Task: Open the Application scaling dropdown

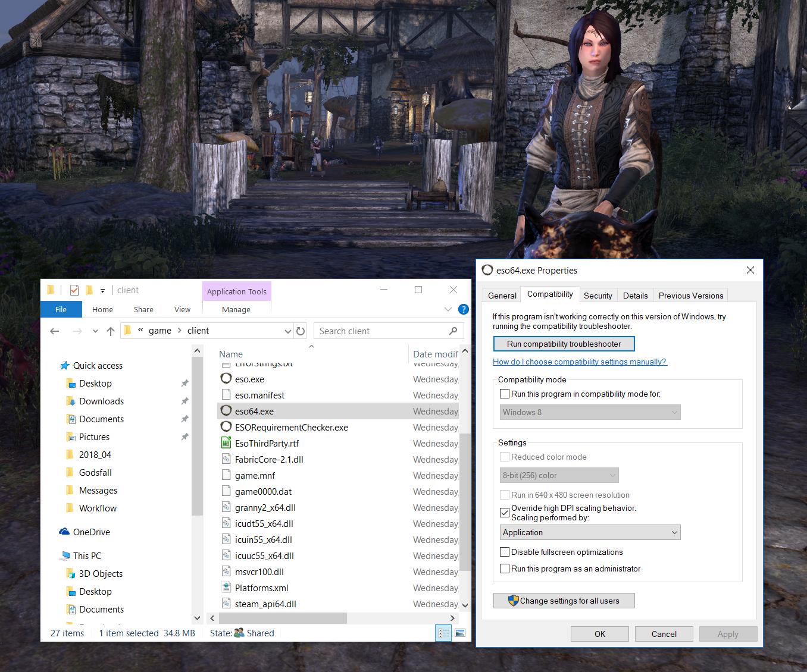Action: [x=590, y=533]
